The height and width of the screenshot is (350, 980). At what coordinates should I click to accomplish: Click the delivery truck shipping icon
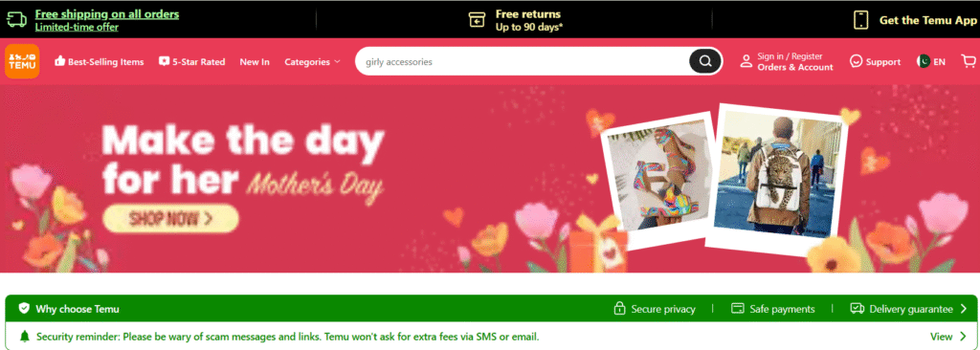click(17, 20)
